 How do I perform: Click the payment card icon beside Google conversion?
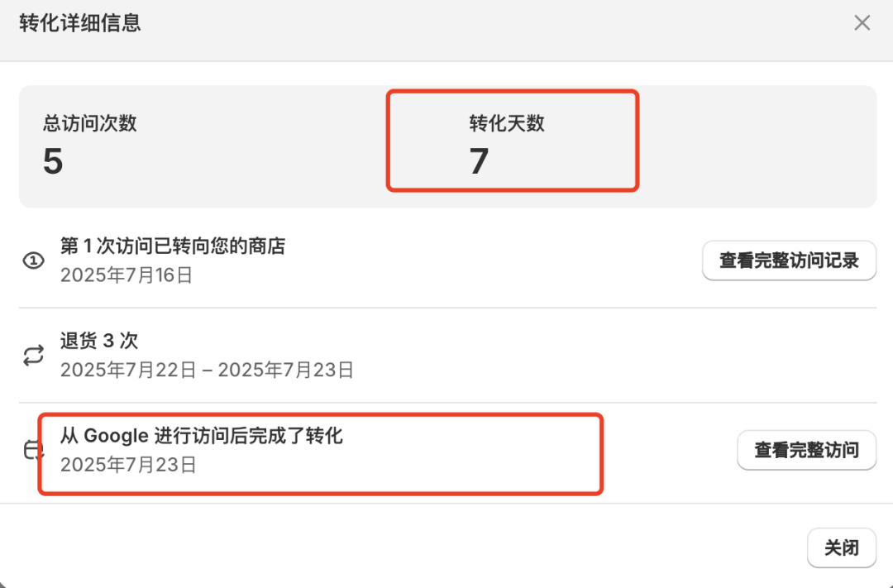click(x=33, y=450)
